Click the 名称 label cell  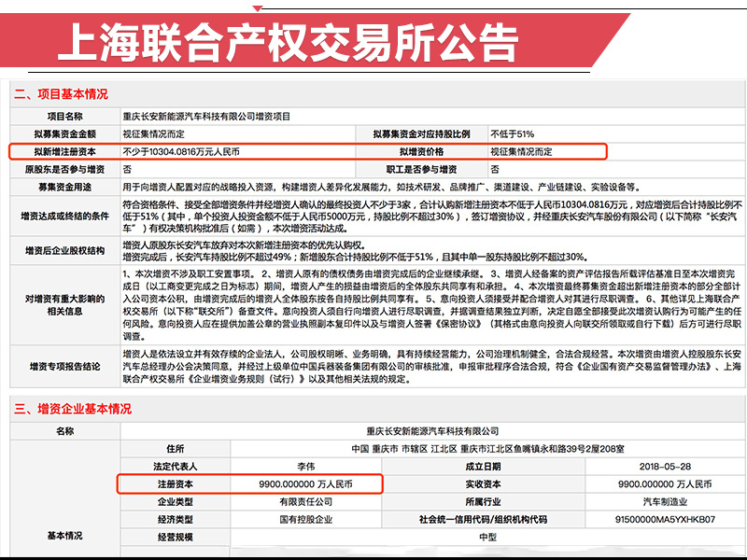[64, 431]
